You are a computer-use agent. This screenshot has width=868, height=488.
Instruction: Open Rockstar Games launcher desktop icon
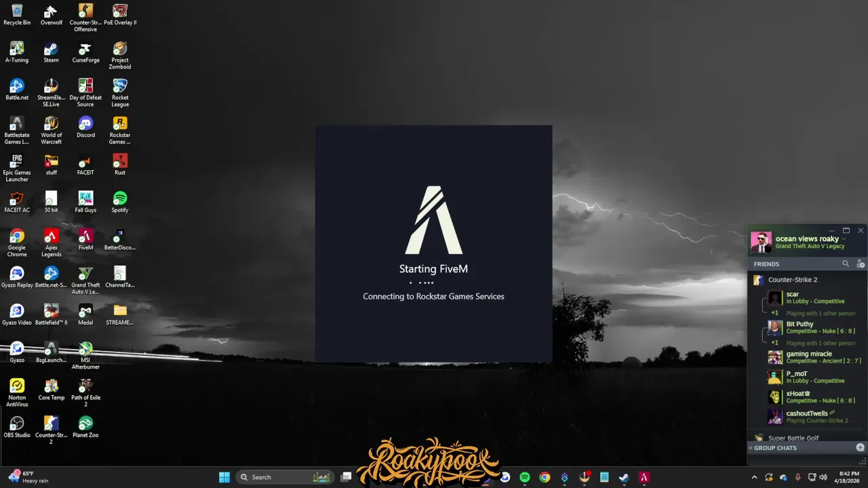click(120, 130)
